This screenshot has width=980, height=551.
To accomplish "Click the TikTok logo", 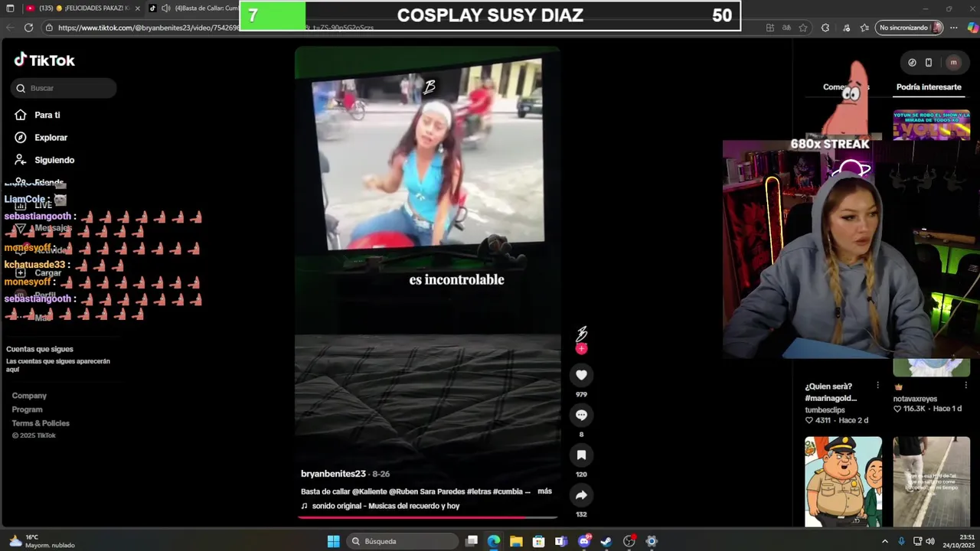I will point(44,60).
